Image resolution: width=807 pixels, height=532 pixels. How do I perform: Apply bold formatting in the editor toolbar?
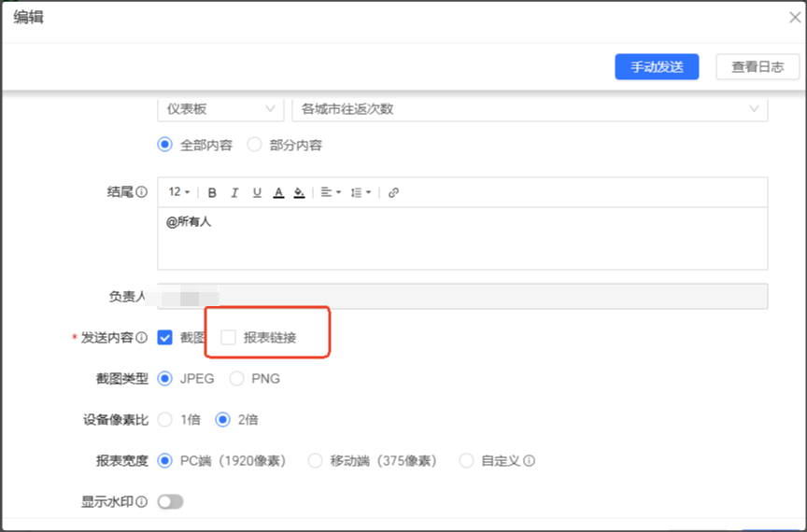tap(212, 193)
